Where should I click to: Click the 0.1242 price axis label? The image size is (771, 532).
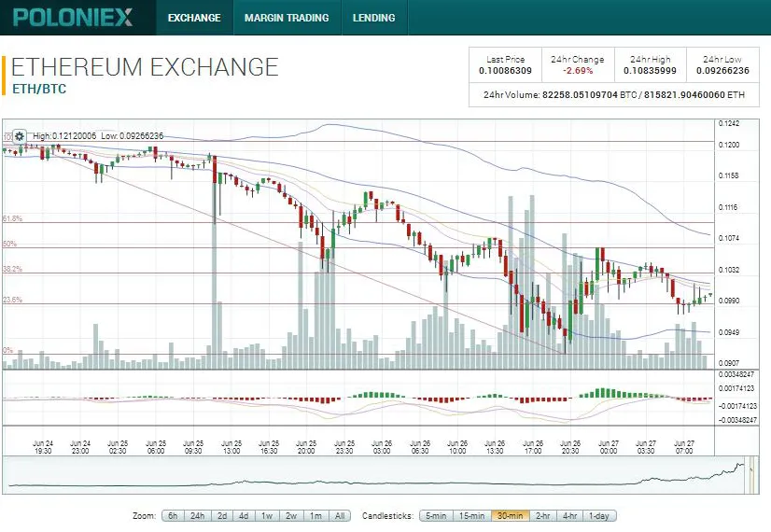pos(729,123)
